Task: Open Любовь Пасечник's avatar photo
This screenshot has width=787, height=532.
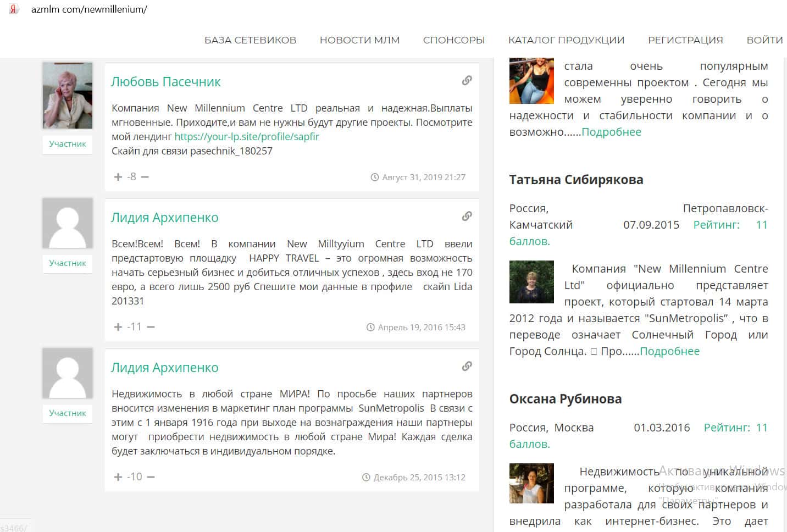Action: 68,96
